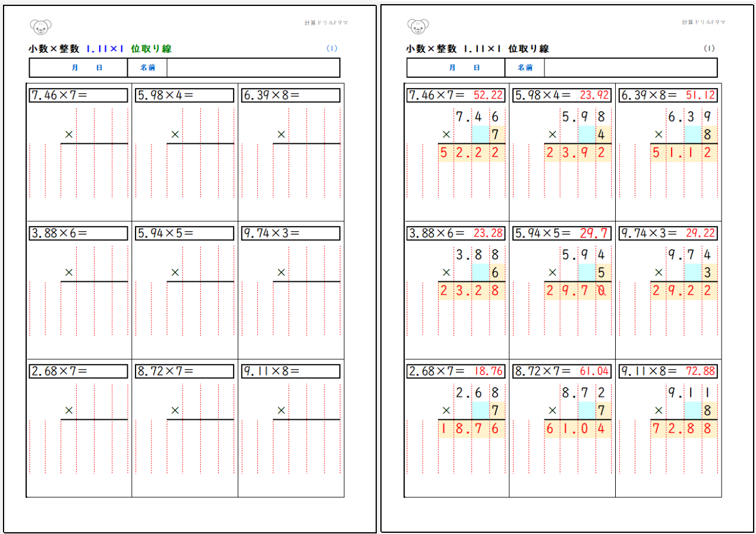Click the name input box on left worksheet
The width and height of the screenshot is (756, 534).
pos(253,68)
